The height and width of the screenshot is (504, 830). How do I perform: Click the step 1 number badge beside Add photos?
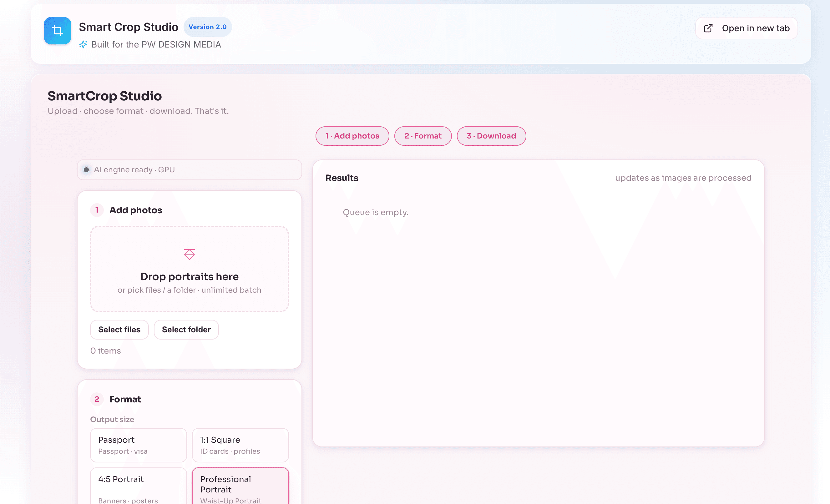97,210
